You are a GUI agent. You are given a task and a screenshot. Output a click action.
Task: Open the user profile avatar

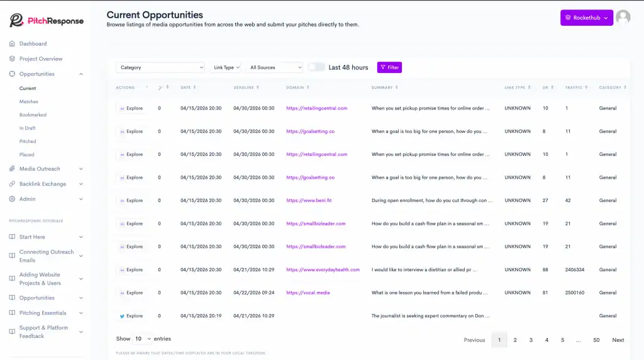[623, 17]
